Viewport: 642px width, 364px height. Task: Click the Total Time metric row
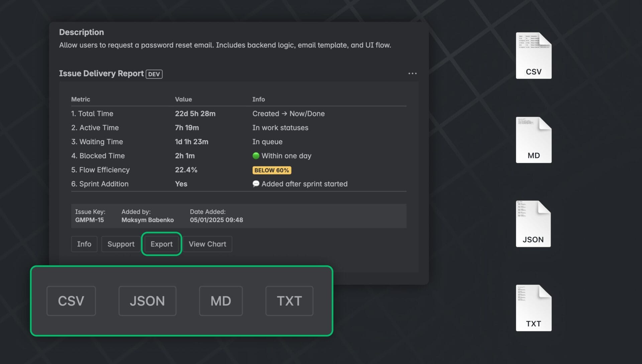[x=92, y=114]
